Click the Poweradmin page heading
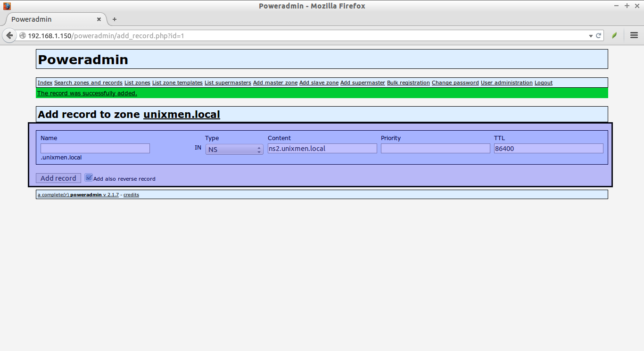 tap(83, 59)
